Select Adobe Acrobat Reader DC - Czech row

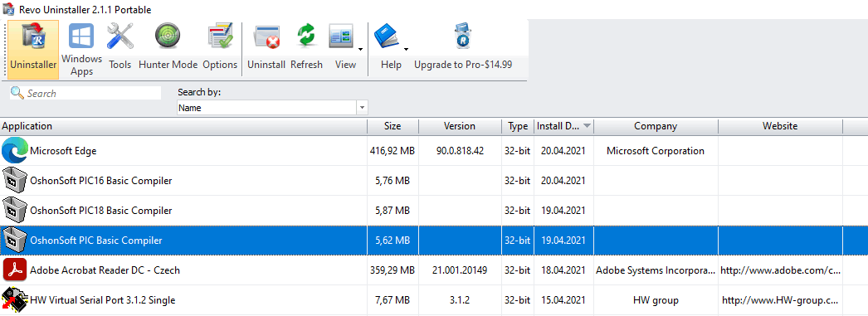click(434, 270)
